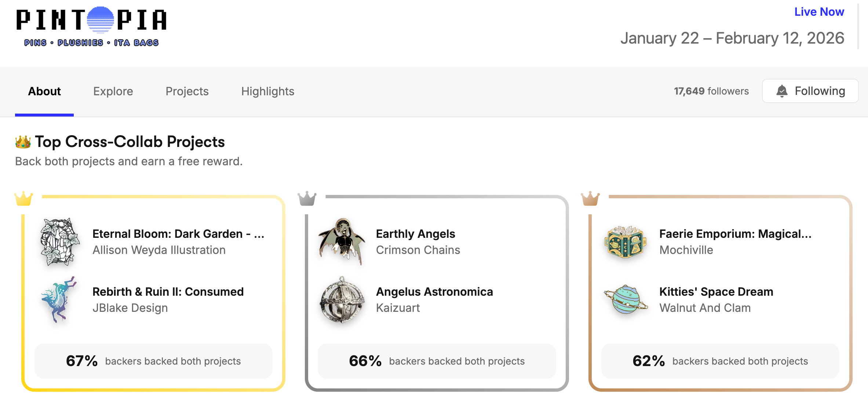Viewport: 868px width, 406px height.
Task: Open the Highlights tab
Action: coord(268,91)
